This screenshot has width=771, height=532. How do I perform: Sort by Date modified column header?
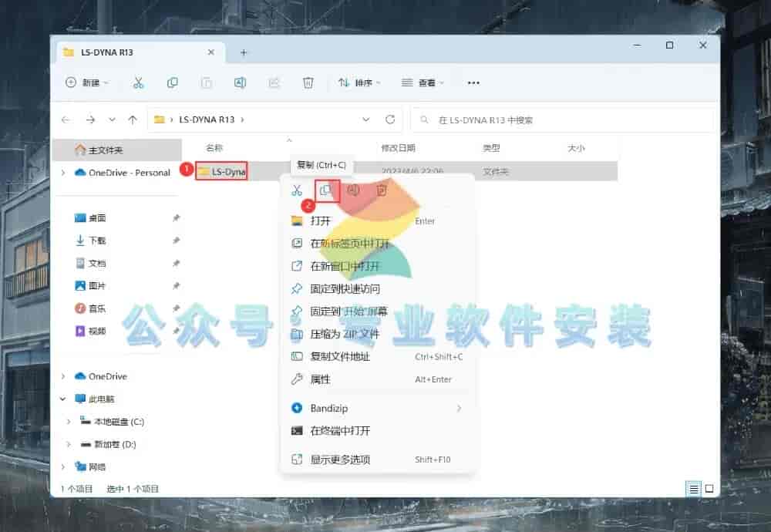(399, 148)
